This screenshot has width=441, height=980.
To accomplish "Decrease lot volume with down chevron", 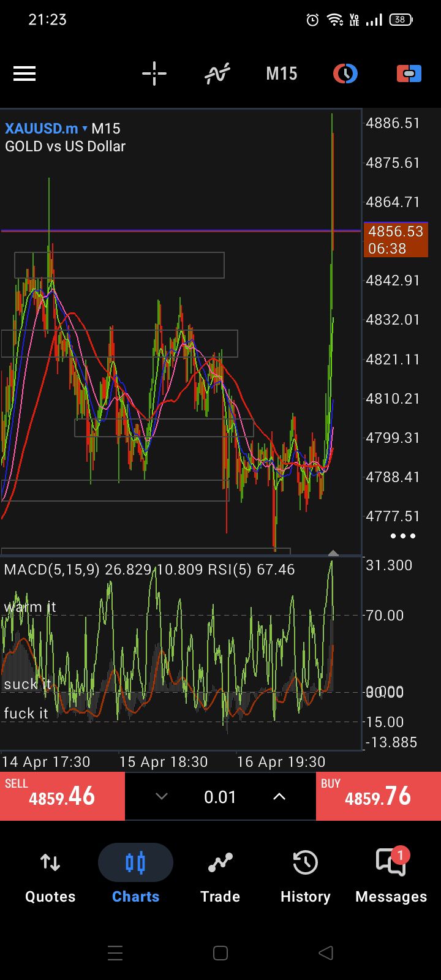I will pyautogui.click(x=162, y=796).
